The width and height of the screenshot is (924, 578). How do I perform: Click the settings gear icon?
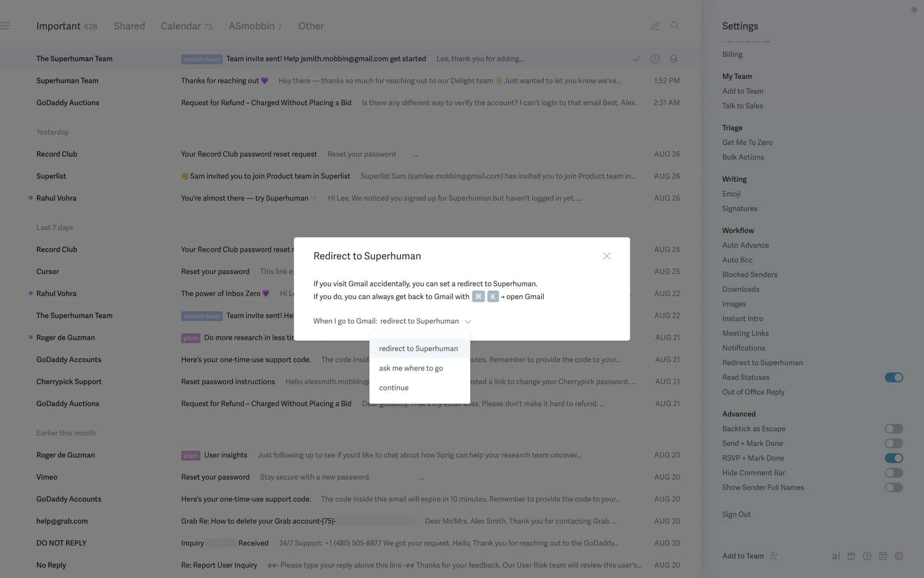(898, 556)
